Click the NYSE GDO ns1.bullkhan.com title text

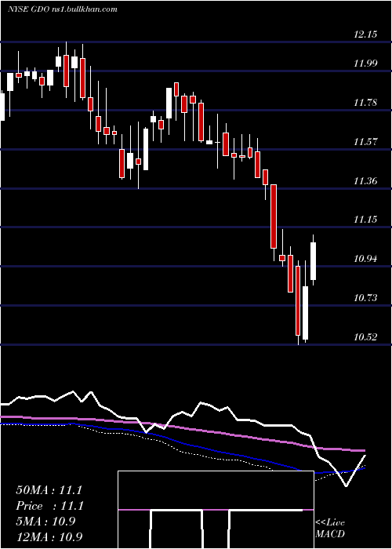[62, 9]
